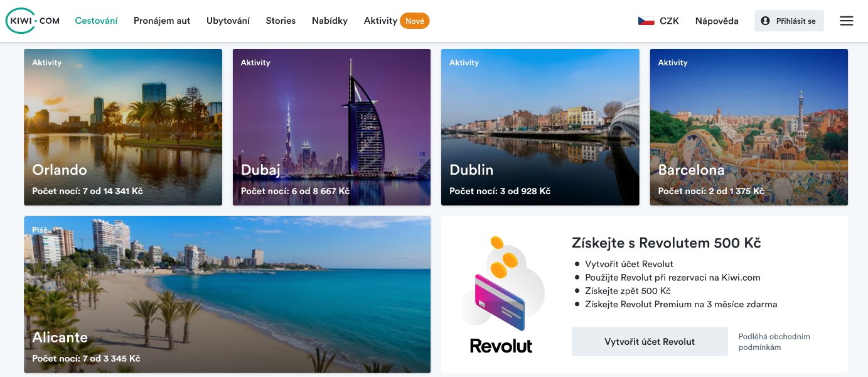Image resolution: width=868 pixels, height=377 pixels.
Task: Select Stories in the navigation bar
Action: pyautogui.click(x=281, y=21)
